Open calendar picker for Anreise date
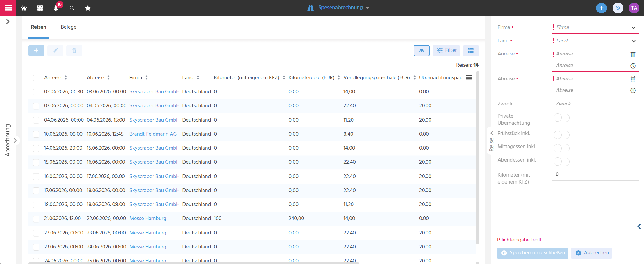The image size is (644, 264). click(x=633, y=54)
